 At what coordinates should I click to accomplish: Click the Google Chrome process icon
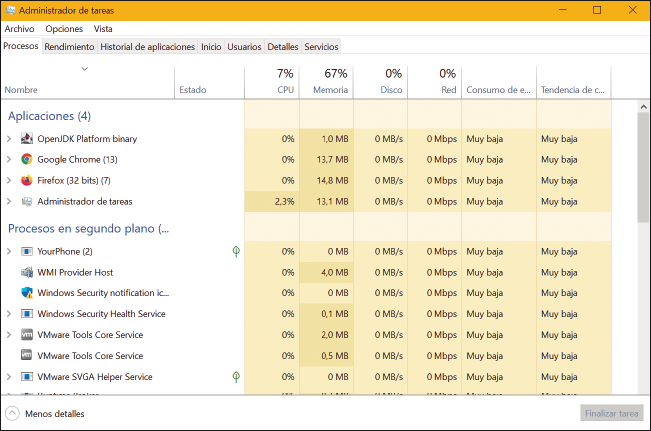click(27, 159)
